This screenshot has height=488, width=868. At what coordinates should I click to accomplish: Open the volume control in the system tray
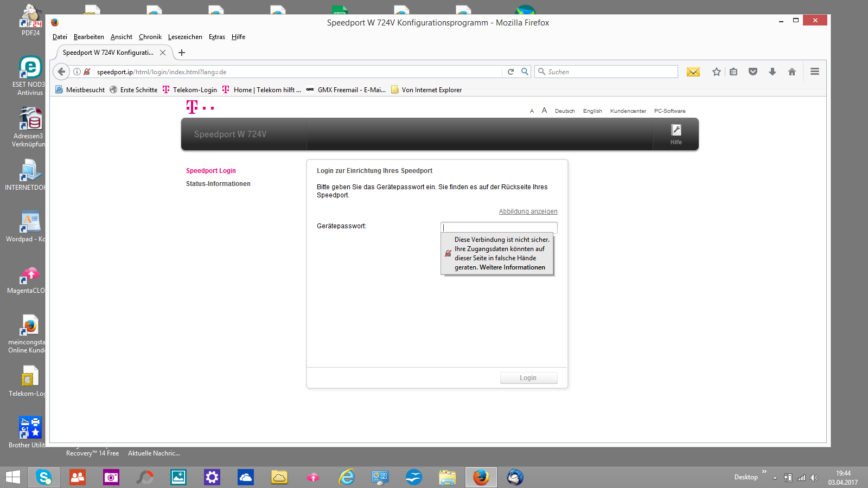814,478
